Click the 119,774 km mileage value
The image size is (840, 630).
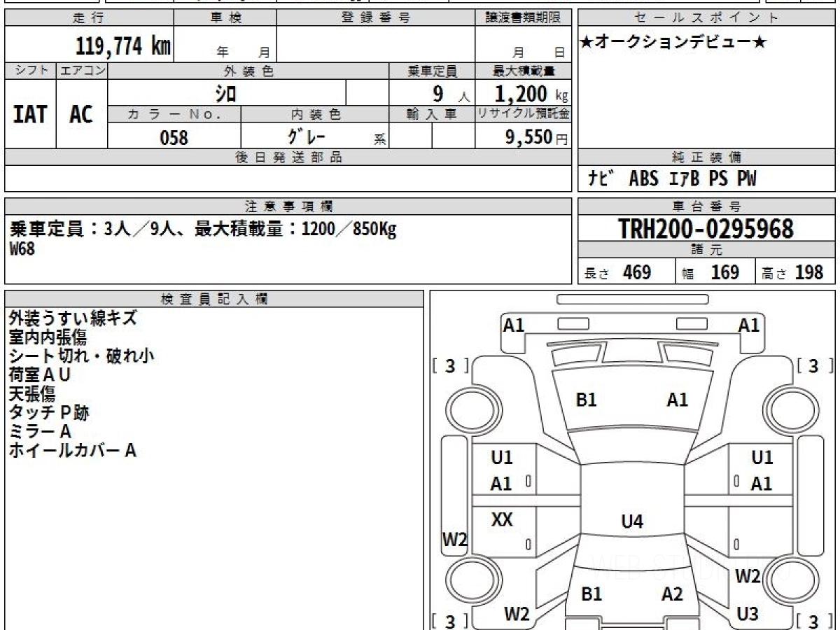[x=123, y=46]
